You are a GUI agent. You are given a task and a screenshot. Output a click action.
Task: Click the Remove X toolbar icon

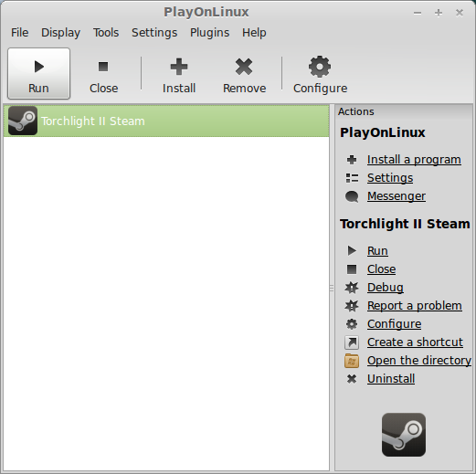[244, 67]
